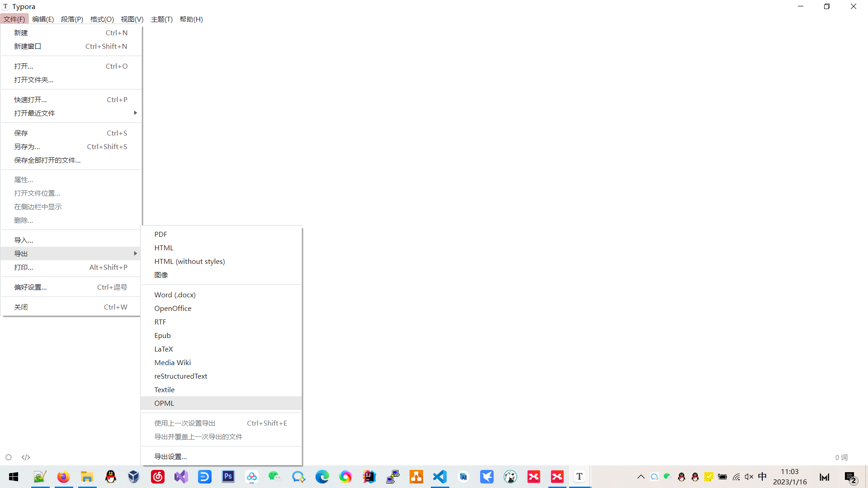The image size is (868, 488).
Task: Open 偏好设置... preferences entry
Action: coord(30,287)
